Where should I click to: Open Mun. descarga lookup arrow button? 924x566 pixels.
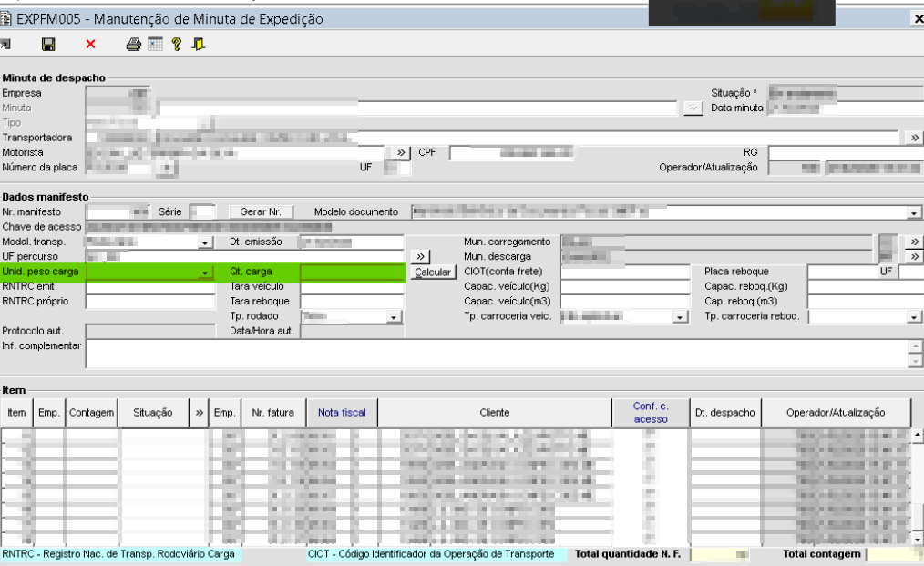click(x=914, y=256)
